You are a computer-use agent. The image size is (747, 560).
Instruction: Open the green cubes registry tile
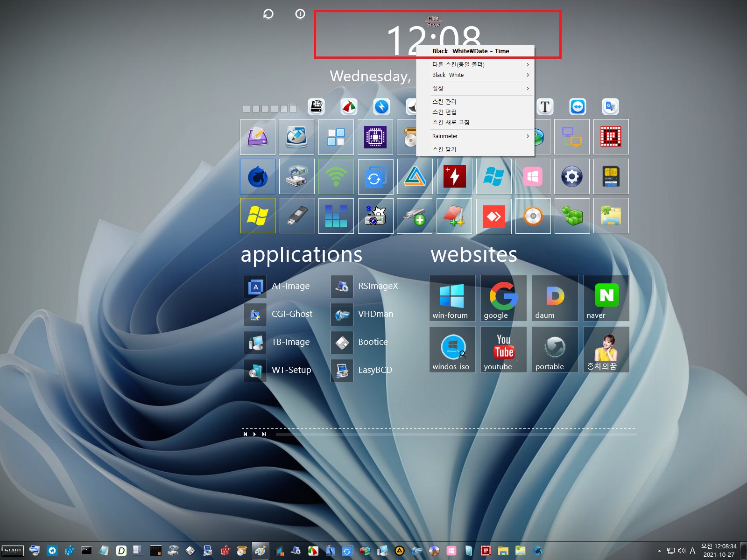572,216
